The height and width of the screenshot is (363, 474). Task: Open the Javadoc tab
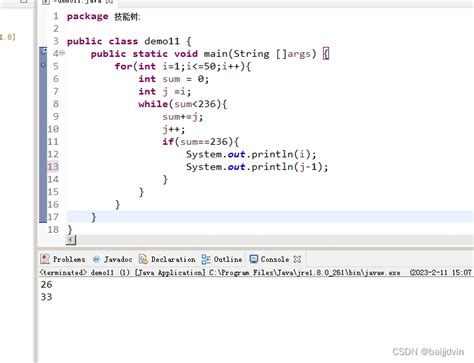click(x=112, y=259)
